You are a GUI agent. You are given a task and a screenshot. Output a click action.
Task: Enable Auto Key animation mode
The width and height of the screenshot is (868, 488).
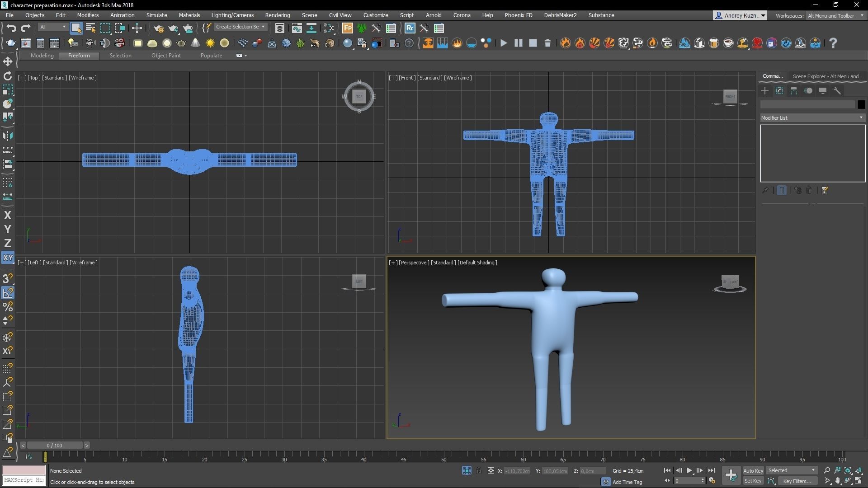pyautogui.click(x=753, y=470)
